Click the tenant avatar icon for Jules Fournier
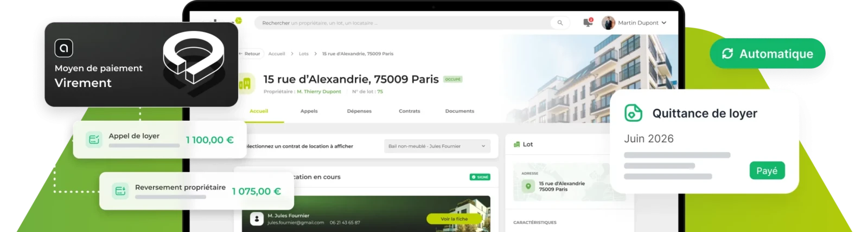This screenshot has width=868, height=232. click(x=257, y=219)
